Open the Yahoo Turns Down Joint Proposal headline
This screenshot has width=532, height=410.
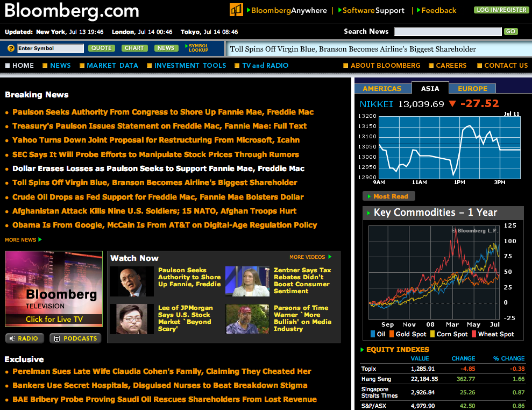point(156,140)
